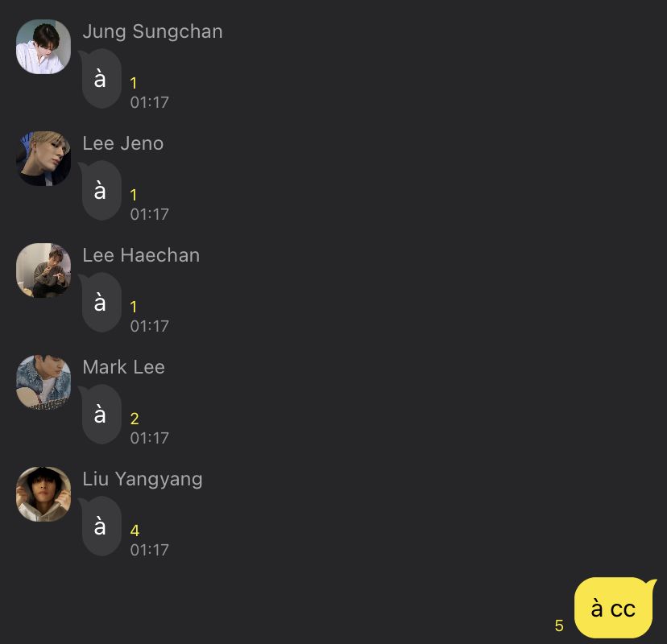Select the message bubble from Lee Jeno
This screenshot has height=644, width=667.
(x=101, y=191)
